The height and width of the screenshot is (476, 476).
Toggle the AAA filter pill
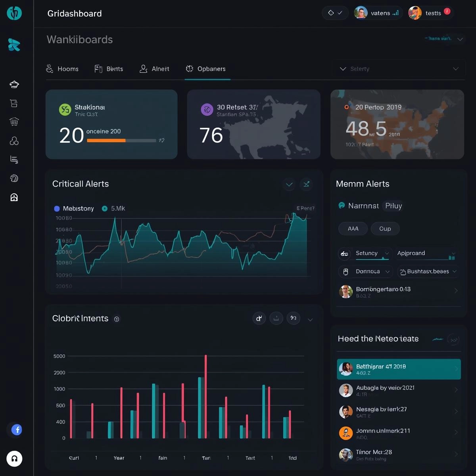tap(353, 229)
